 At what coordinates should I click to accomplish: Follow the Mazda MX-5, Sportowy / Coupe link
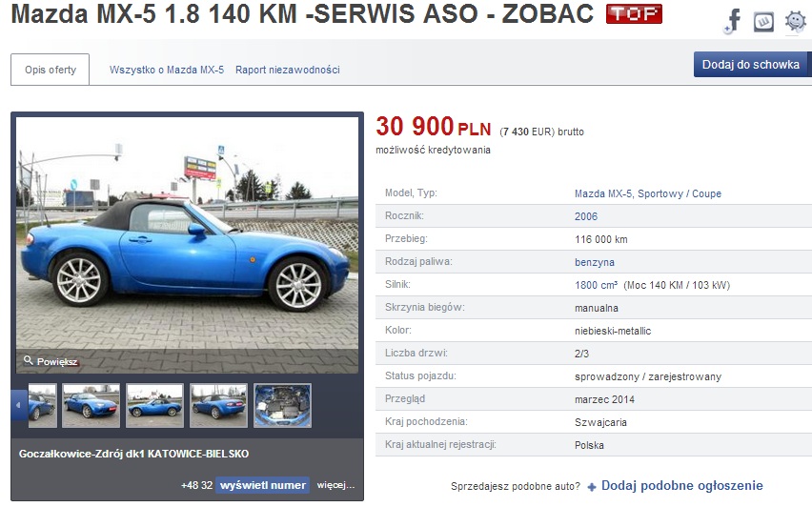click(x=648, y=193)
